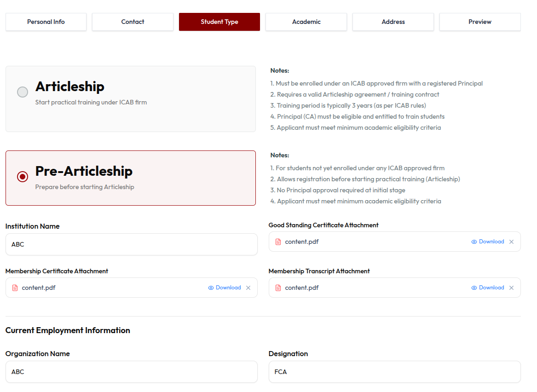
Task: Click the eye icon for Good Standing Certificate
Action: click(x=474, y=242)
